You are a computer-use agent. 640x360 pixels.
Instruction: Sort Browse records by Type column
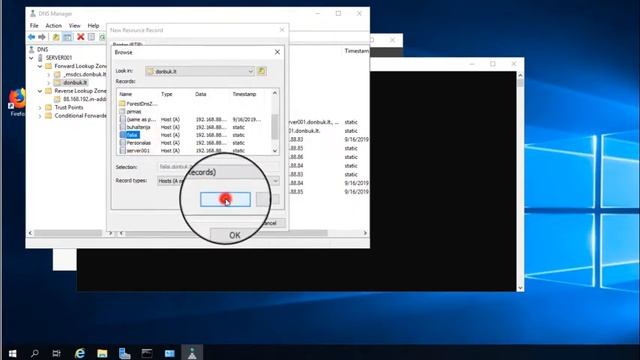(167, 94)
